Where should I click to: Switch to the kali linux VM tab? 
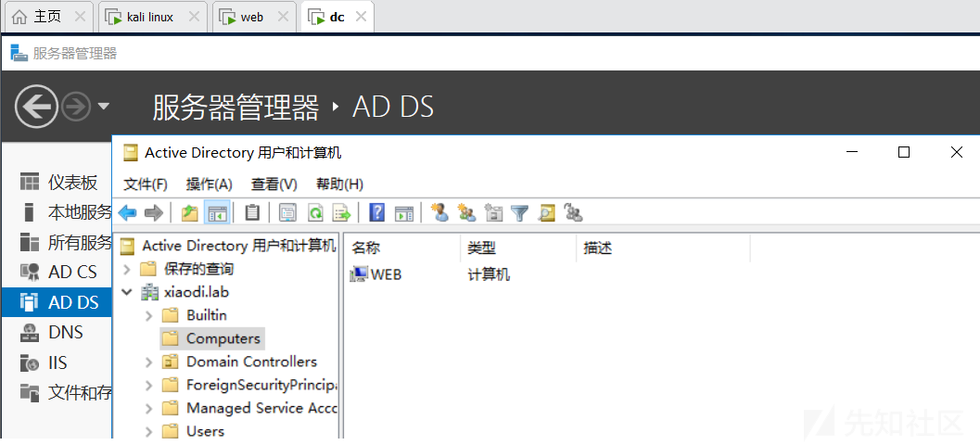150,17
